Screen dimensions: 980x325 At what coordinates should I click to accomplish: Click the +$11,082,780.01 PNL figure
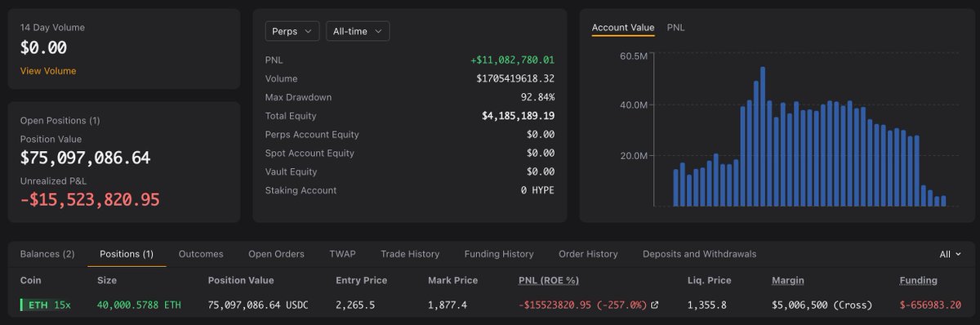pyautogui.click(x=513, y=60)
